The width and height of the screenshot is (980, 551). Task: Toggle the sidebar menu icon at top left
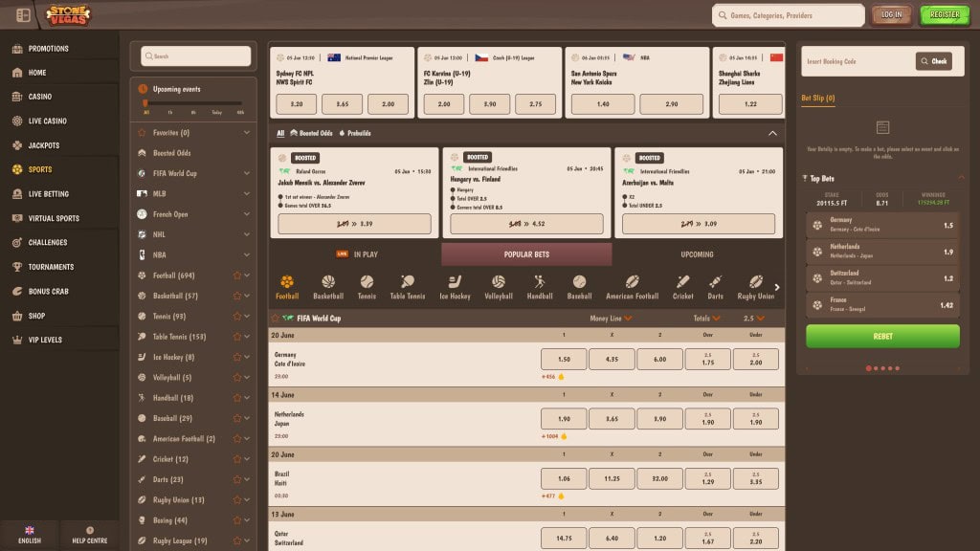23,15
